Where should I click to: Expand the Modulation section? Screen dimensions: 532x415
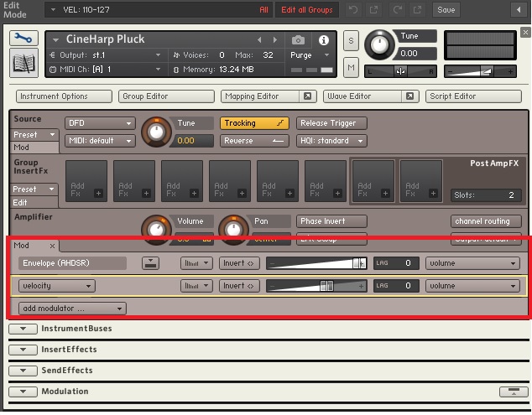(x=23, y=392)
